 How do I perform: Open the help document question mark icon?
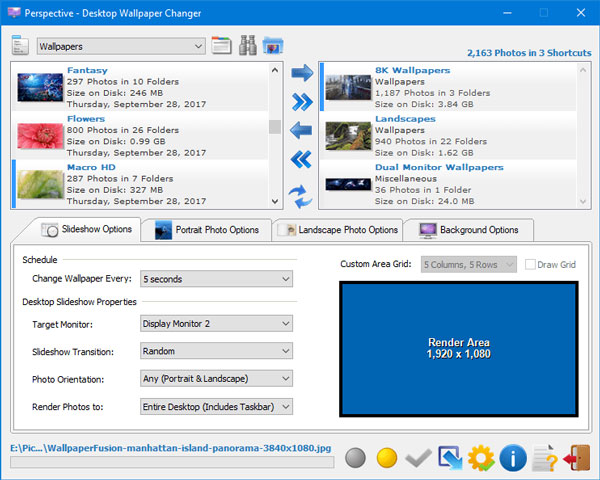tap(545, 458)
